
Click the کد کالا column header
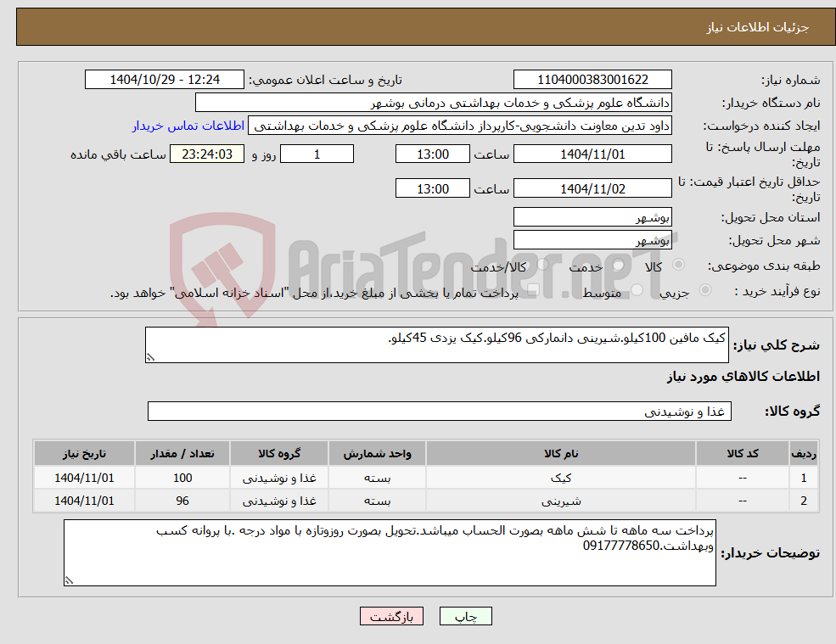point(743,453)
